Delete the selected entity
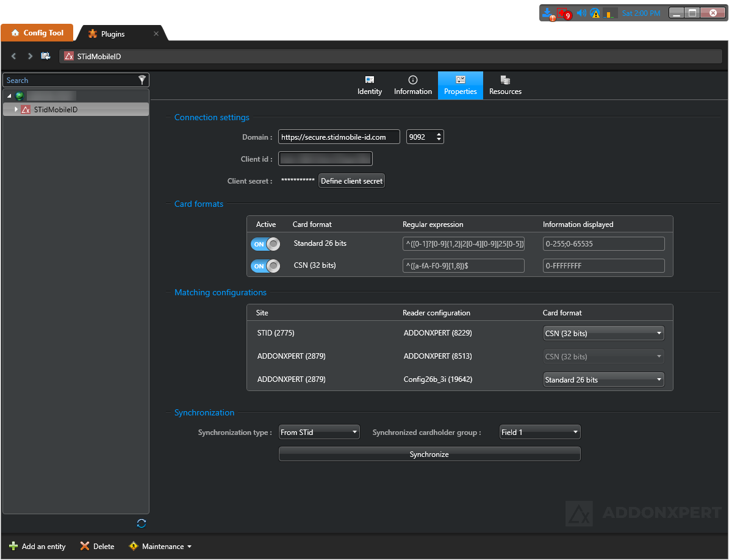The height and width of the screenshot is (560, 729). click(x=97, y=547)
